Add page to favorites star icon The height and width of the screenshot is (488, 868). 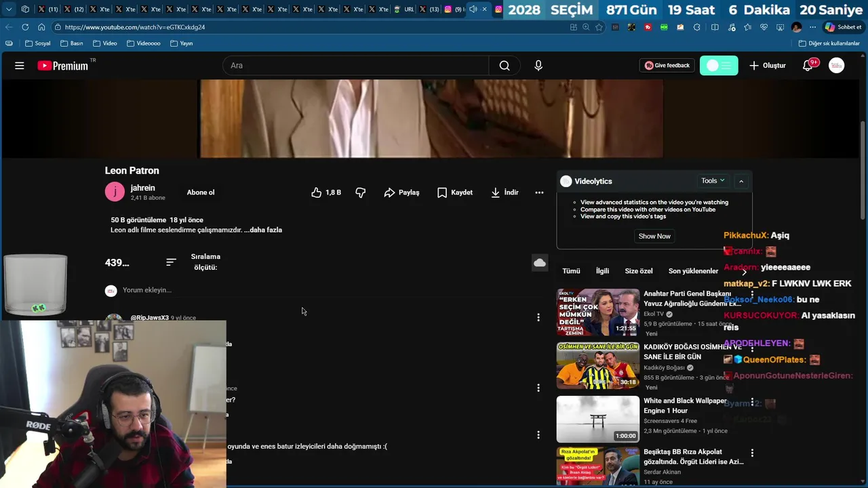pyautogui.click(x=599, y=27)
